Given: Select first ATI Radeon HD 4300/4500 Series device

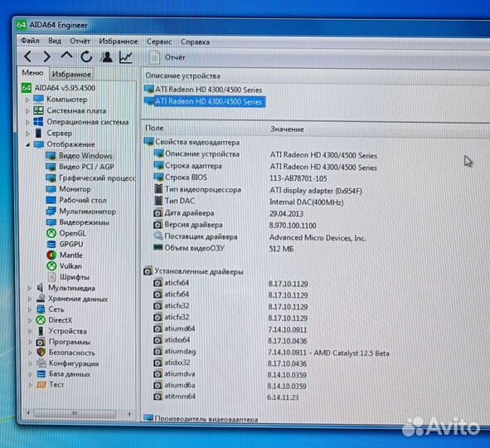Looking at the screenshot, I should (x=203, y=90).
